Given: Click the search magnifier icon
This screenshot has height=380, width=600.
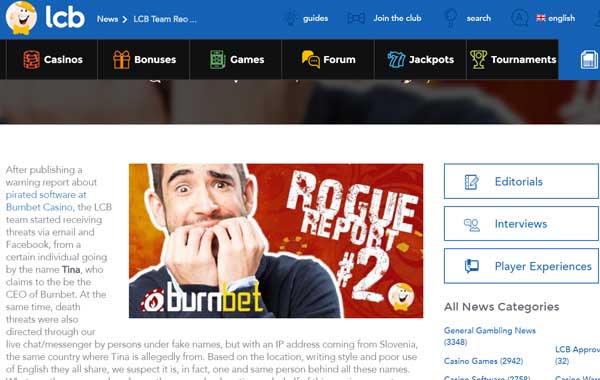Looking at the screenshot, I should point(450,18).
